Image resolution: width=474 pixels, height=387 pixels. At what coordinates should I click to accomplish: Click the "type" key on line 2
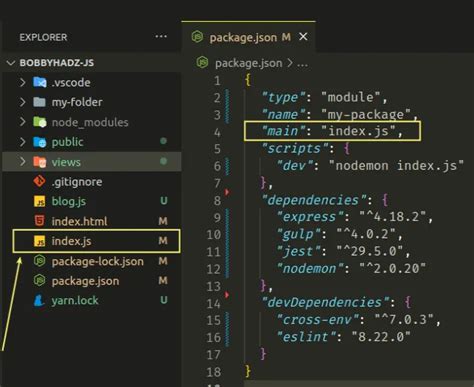click(x=283, y=97)
